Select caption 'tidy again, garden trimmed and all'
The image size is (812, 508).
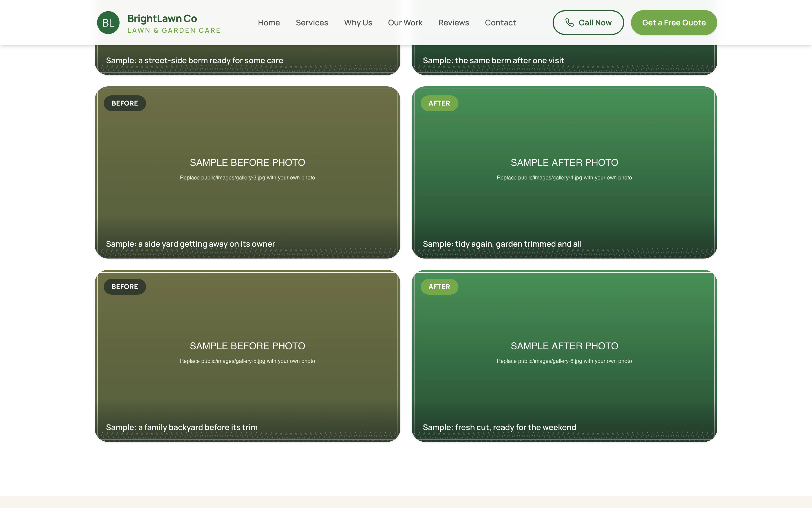(502, 244)
